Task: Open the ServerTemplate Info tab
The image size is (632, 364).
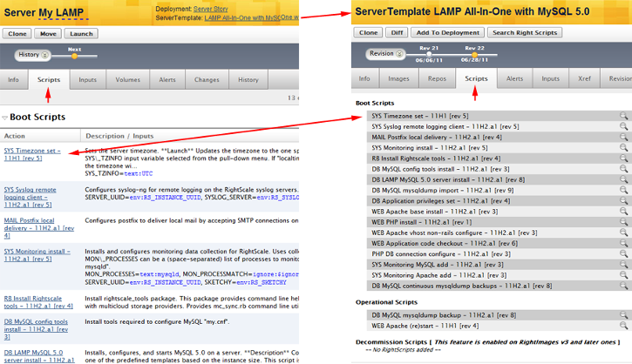Action: pyautogui.click(x=364, y=78)
